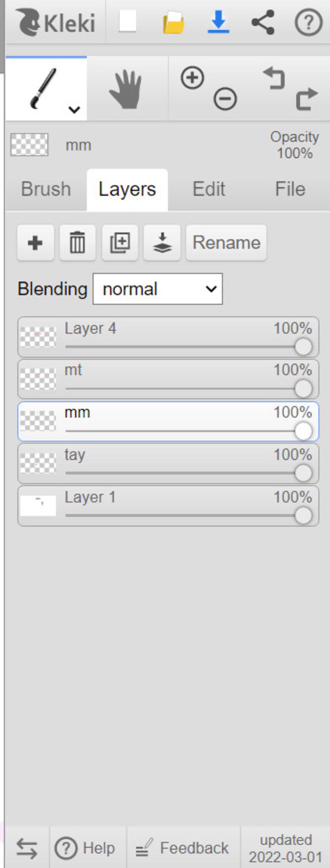Screen dimensions: 330x868
Task: Click the zoom in plus icon
Action: click(192, 78)
